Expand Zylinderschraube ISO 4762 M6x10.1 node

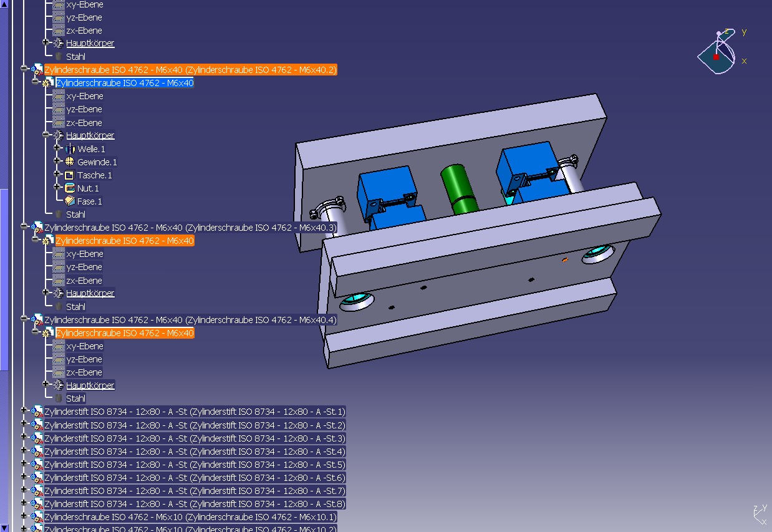pyautogui.click(x=24, y=516)
